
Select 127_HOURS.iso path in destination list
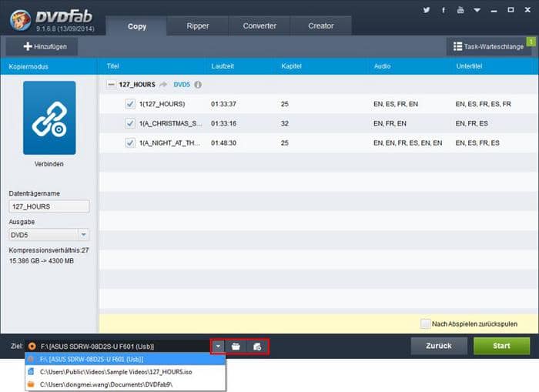point(126,372)
